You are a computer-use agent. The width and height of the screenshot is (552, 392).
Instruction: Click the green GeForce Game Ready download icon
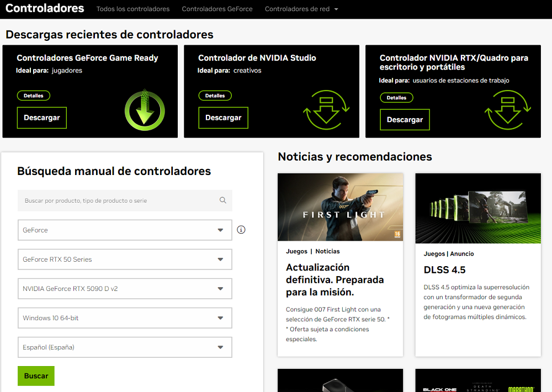(x=145, y=110)
